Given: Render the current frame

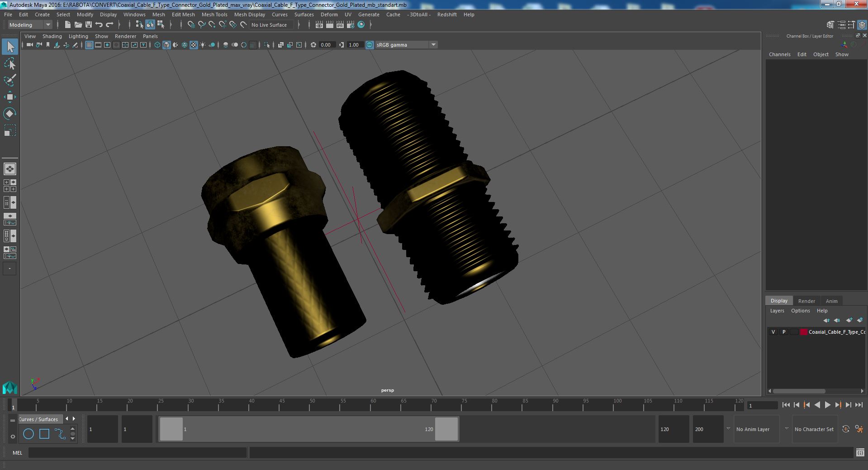Looking at the screenshot, I should point(330,25).
